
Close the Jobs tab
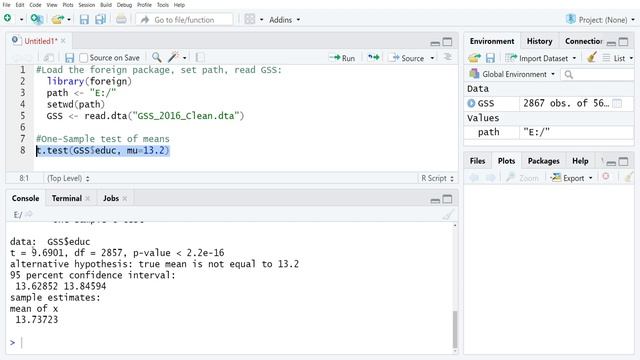pyautogui.click(x=124, y=198)
